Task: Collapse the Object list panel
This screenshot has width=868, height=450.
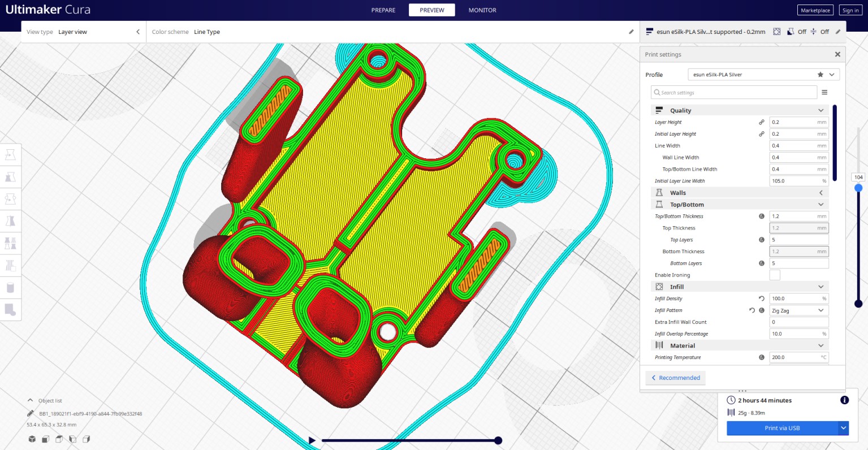Action: [31, 400]
